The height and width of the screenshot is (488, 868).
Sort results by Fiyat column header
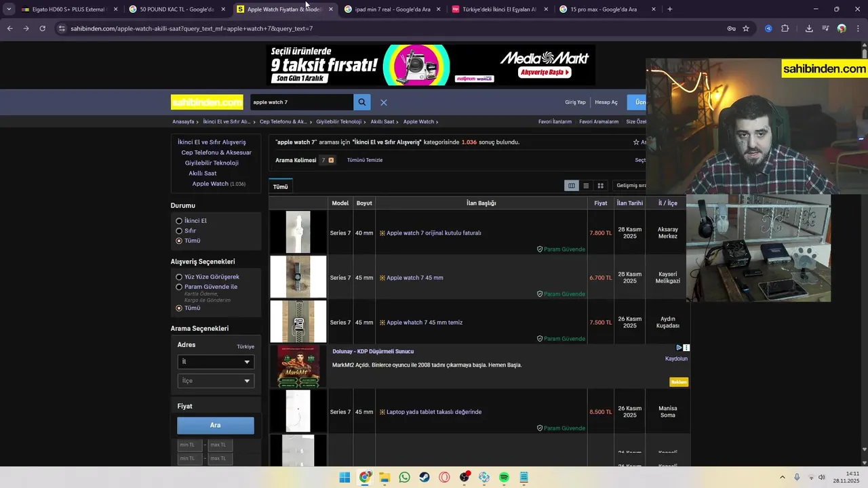pos(601,203)
